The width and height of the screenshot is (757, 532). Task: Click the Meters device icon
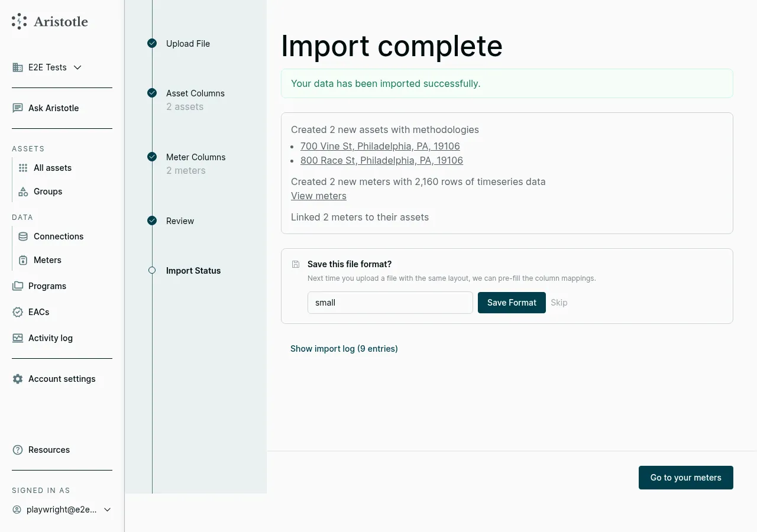tap(23, 260)
